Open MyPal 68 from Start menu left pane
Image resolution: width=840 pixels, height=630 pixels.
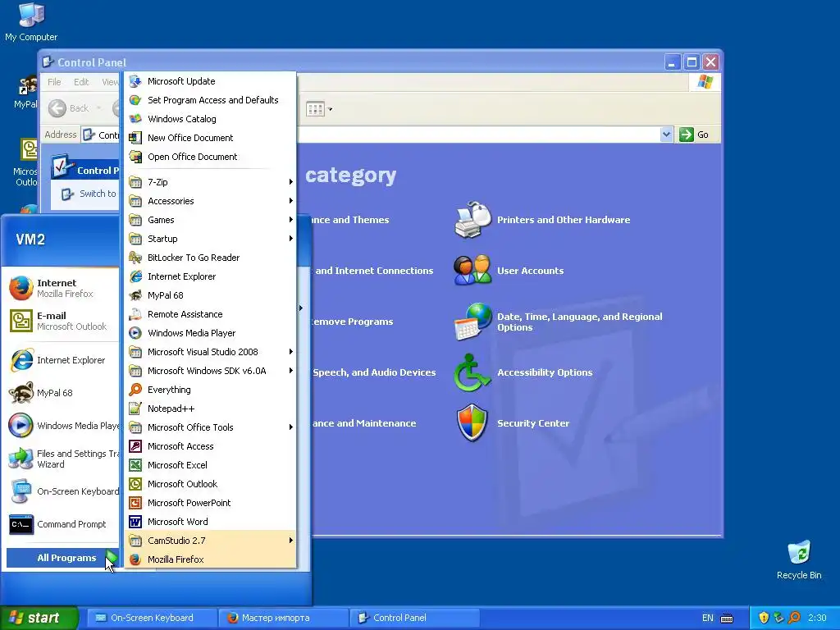click(x=63, y=393)
